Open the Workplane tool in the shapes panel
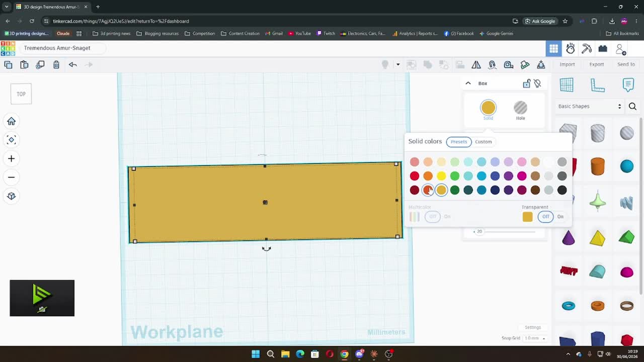644x362 pixels. click(567, 84)
